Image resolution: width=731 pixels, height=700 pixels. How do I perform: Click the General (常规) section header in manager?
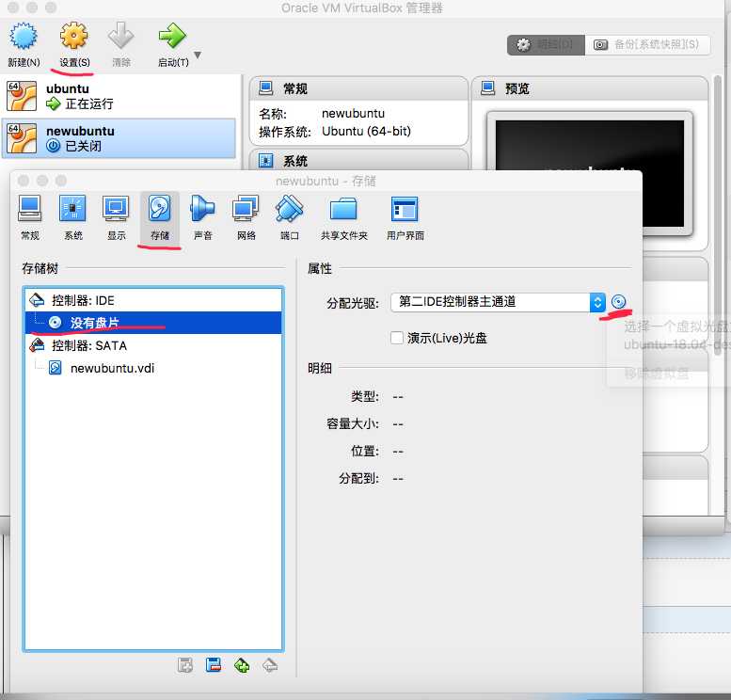(x=358, y=88)
